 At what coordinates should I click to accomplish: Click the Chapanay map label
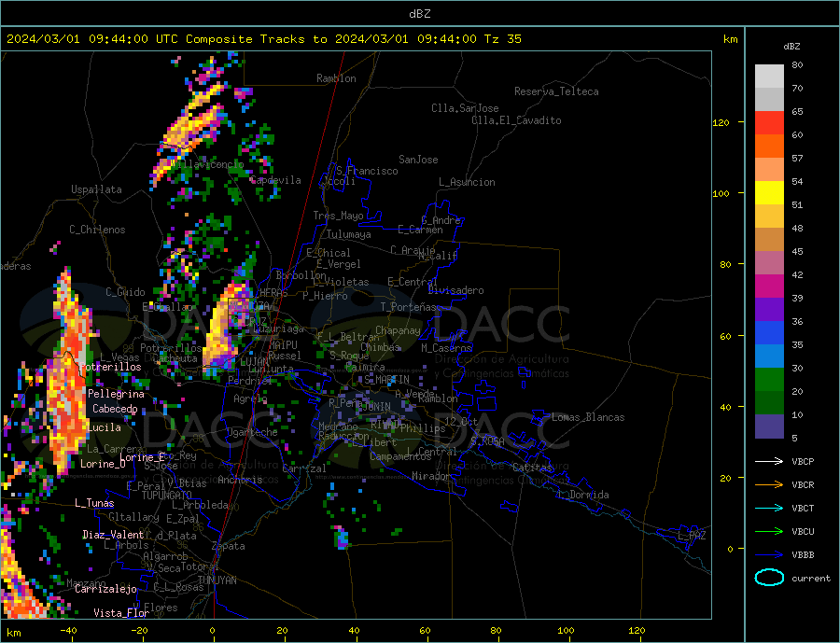398,330
